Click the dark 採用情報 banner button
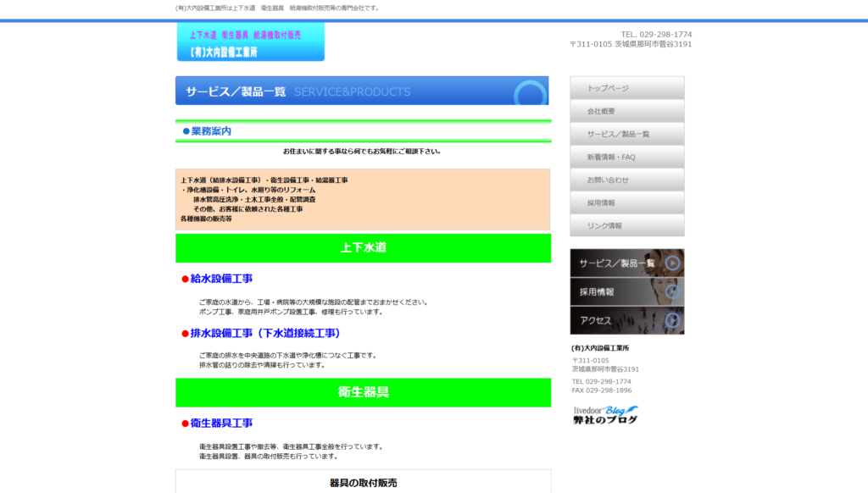This screenshot has width=868, height=493. (x=627, y=291)
